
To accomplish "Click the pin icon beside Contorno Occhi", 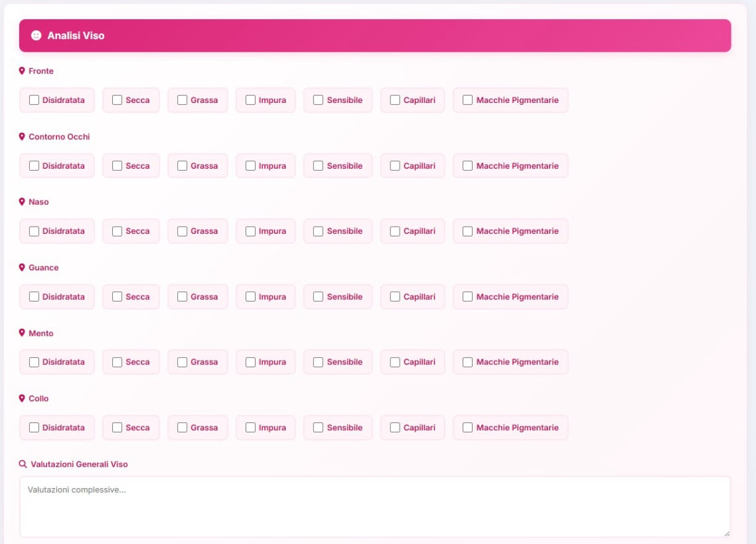I will pyautogui.click(x=22, y=137).
